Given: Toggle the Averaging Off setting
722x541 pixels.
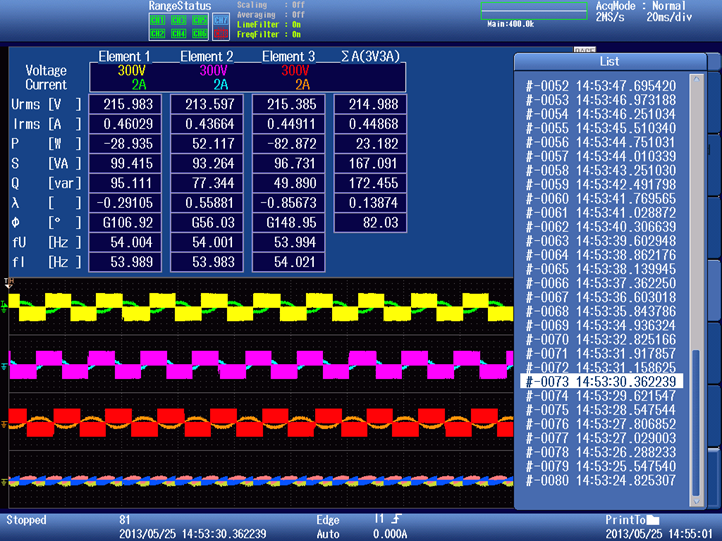Looking at the screenshot, I should pyautogui.click(x=271, y=15).
